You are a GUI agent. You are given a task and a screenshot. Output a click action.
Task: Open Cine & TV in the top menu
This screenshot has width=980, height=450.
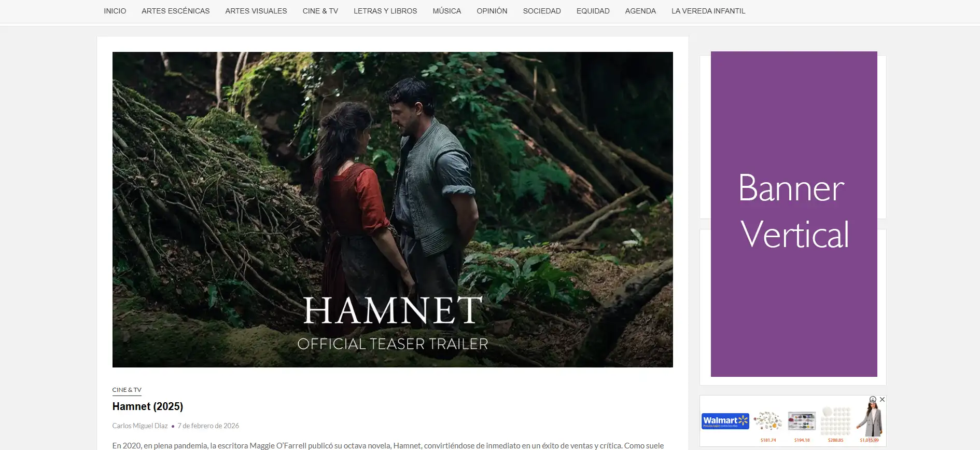coord(320,11)
